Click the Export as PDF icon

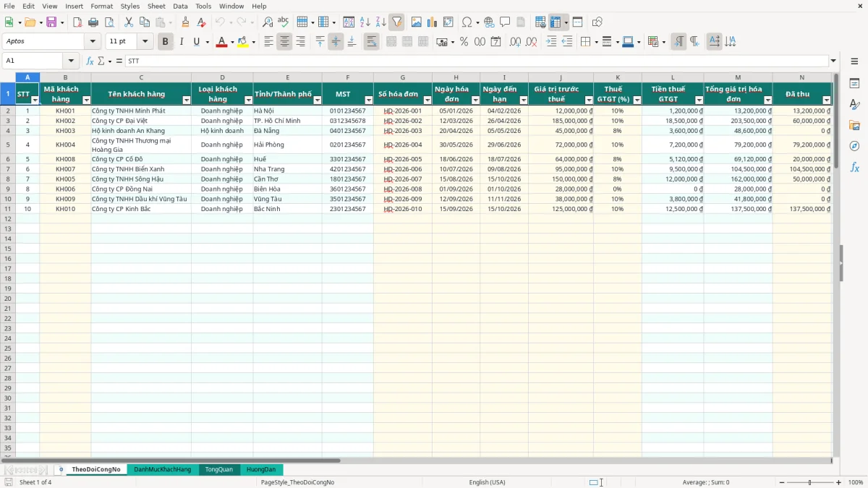point(77,22)
